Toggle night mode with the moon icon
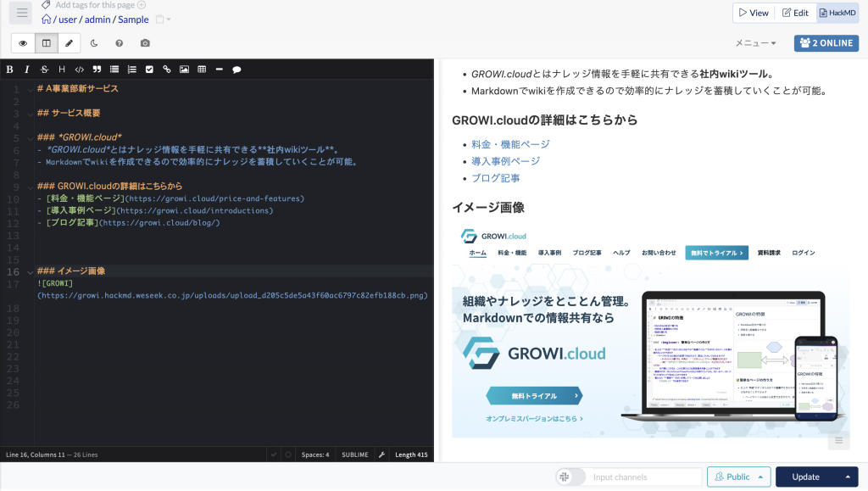This screenshot has height=491, width=868. 94,43
